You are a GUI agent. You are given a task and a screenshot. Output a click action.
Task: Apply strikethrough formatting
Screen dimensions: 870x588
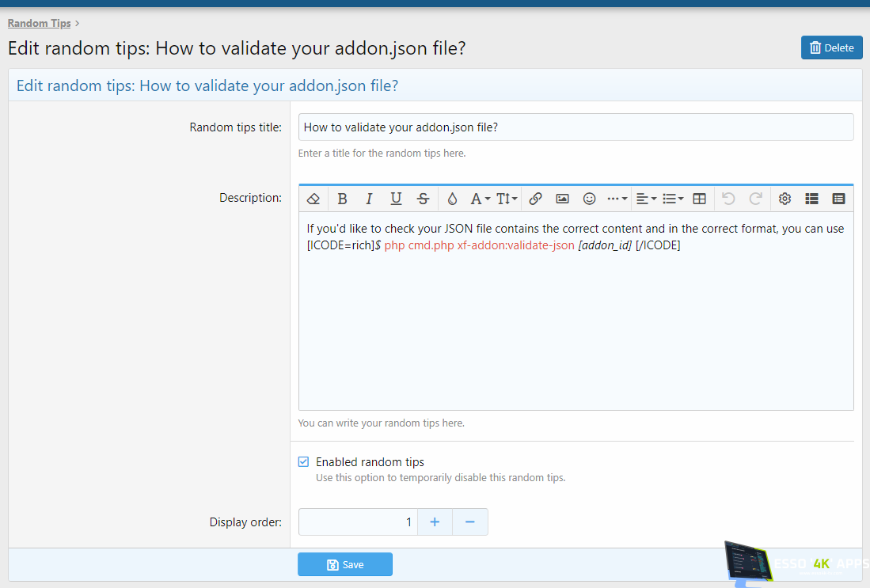click(x=423, y=199)
